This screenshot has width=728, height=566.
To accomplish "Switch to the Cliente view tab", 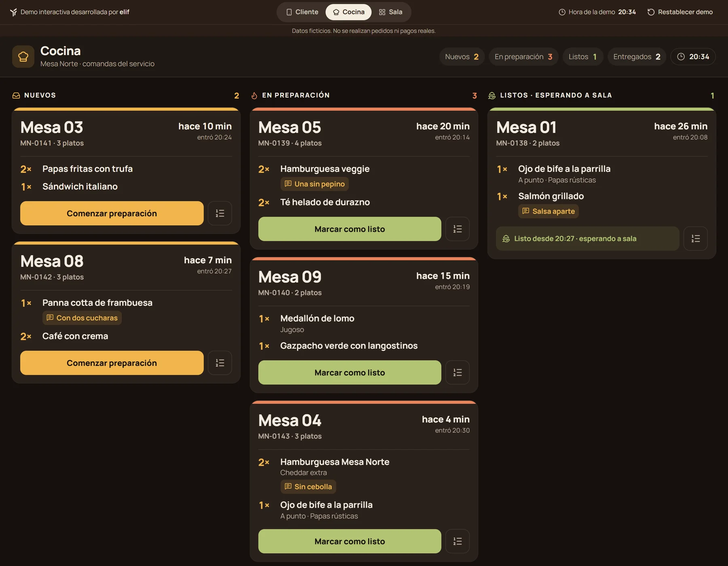I will pyautogui.click(x=302, y=12).
